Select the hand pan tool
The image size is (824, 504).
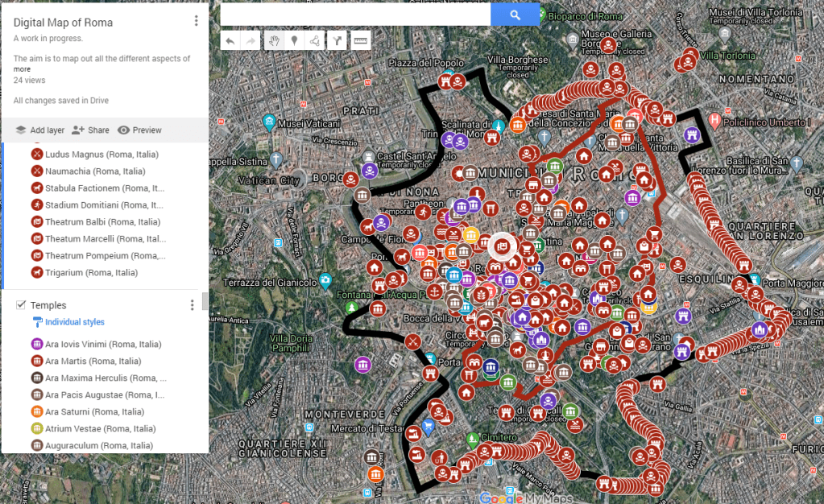pos(274,40)
